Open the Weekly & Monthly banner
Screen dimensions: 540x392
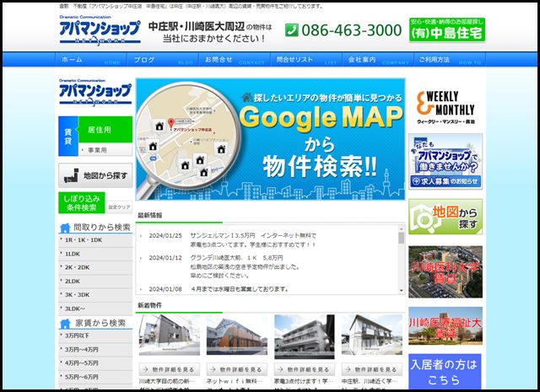point(445,107)
